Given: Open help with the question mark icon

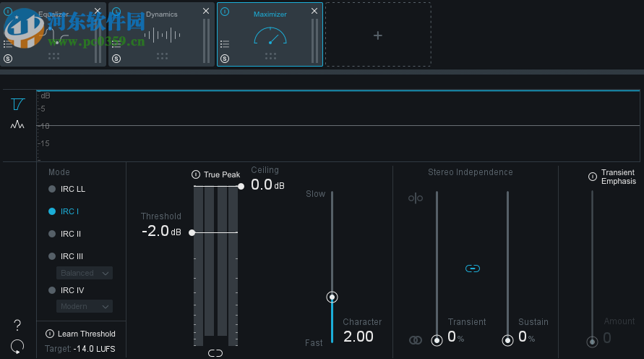Looking at the screenshot, I should pyautogui.click(x=17, y=325).
